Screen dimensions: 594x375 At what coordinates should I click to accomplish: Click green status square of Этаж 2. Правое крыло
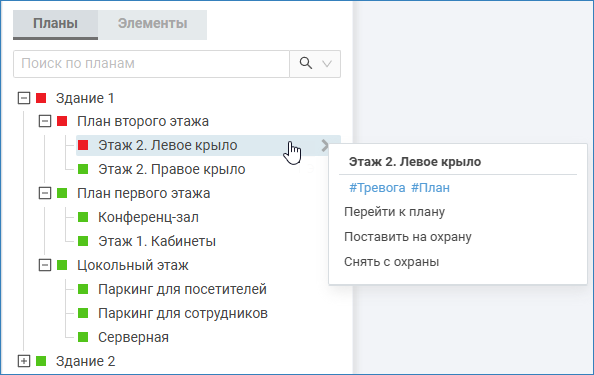[x=83, y=169]
